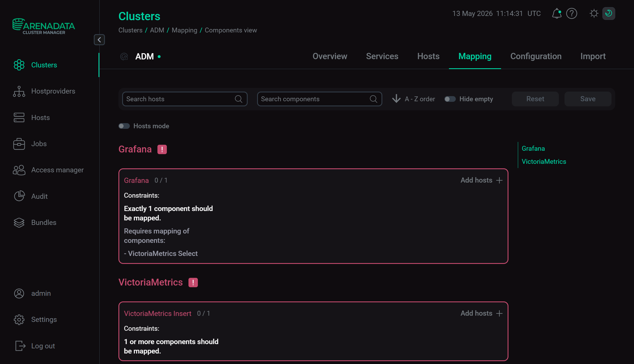Image resolution: width=634 pixels, height=364 pixels.
Task: Focus the Search hosts field
Action: pos(185,99)
